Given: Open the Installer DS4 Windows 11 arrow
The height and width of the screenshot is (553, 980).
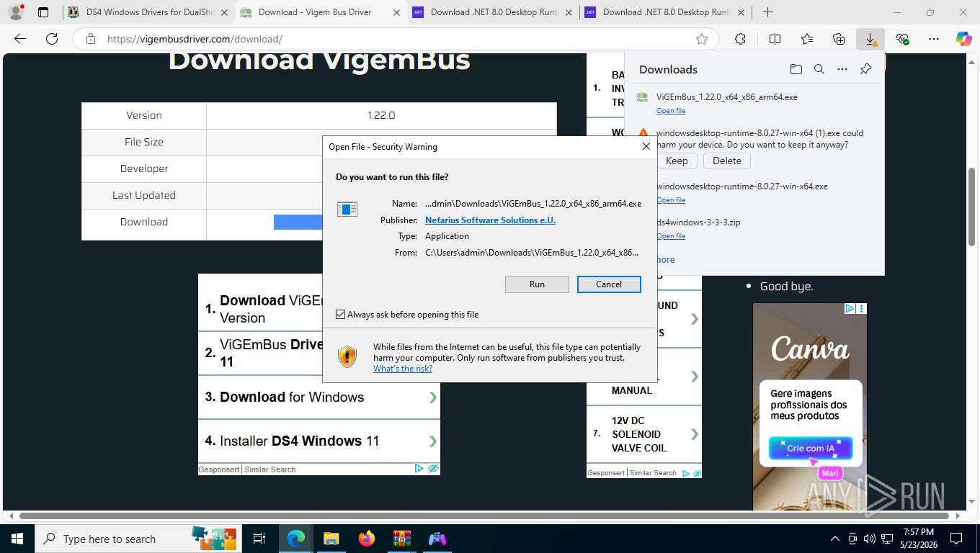Looking at the screenshot, I should [432, 441].
